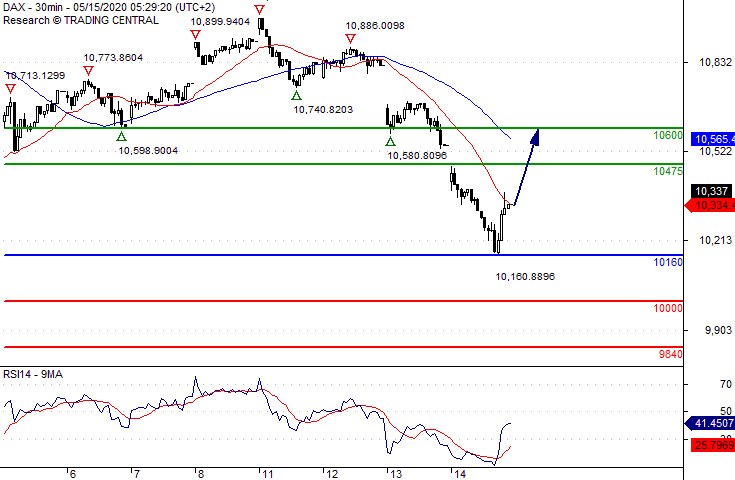
Task: Click the 10,773.8604 pivot high label
Action: (113, 58)
